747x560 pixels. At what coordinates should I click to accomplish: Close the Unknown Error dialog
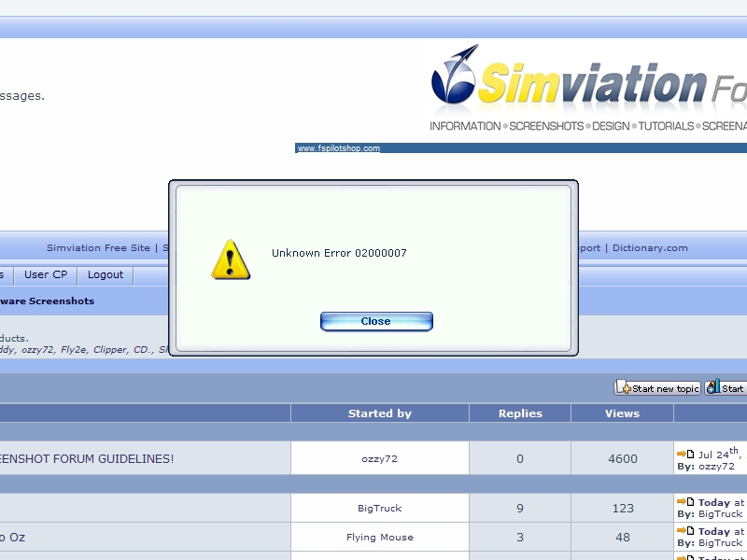[x=376, y=321]
